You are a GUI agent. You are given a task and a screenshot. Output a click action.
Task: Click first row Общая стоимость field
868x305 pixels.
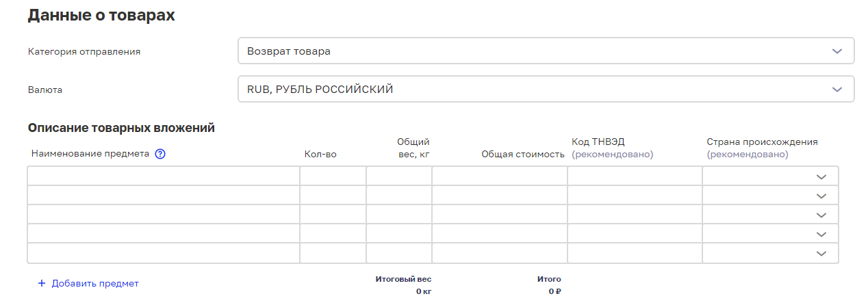500,176
